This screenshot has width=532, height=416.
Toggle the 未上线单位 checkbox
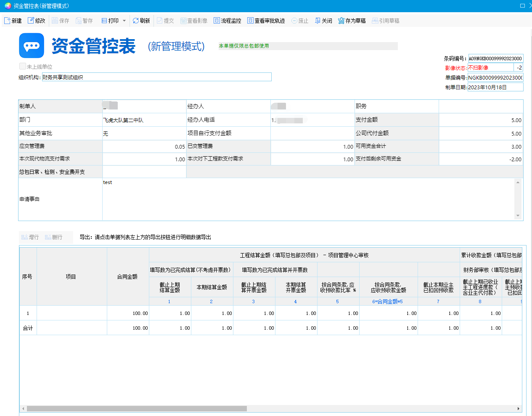pos(23,66)
